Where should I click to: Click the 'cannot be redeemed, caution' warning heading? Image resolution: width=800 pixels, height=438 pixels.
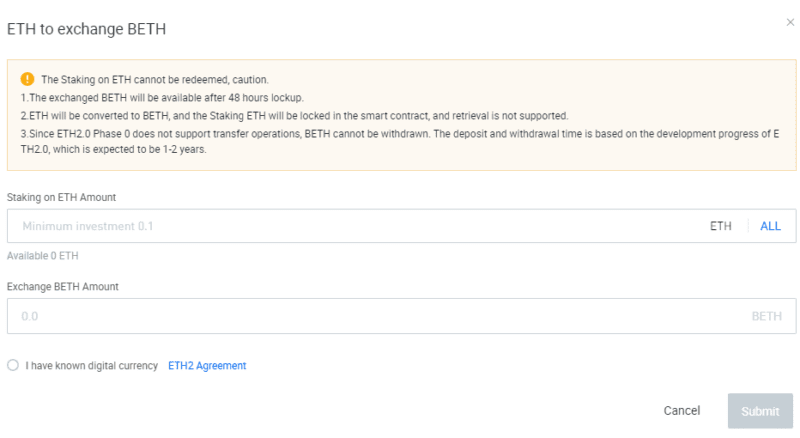(x=155, y=80)
